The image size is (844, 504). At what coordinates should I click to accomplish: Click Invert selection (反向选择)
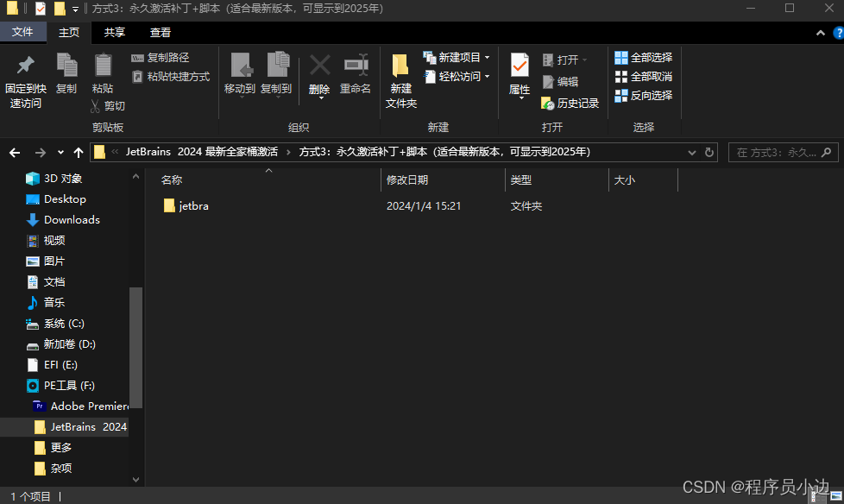coord(644,95)
